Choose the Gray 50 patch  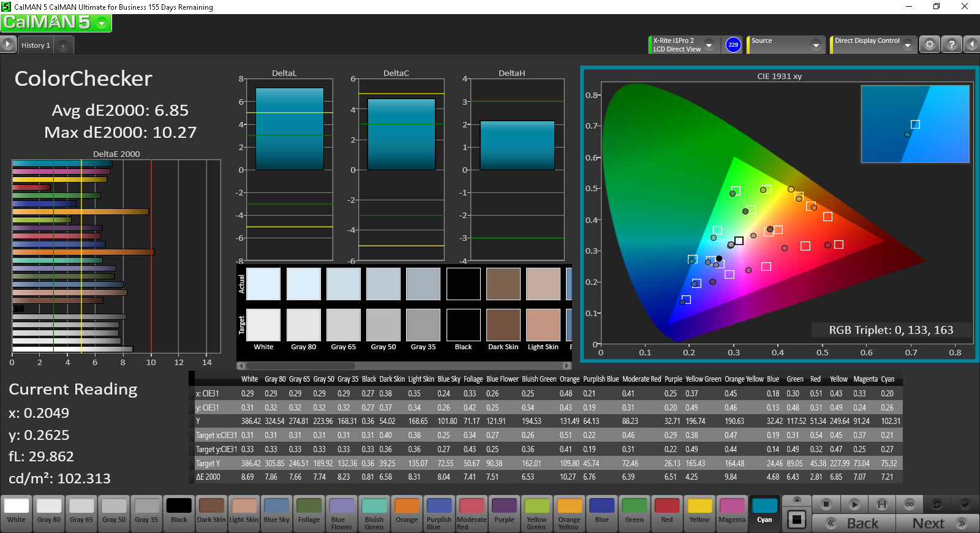click(x=114, y=513)
